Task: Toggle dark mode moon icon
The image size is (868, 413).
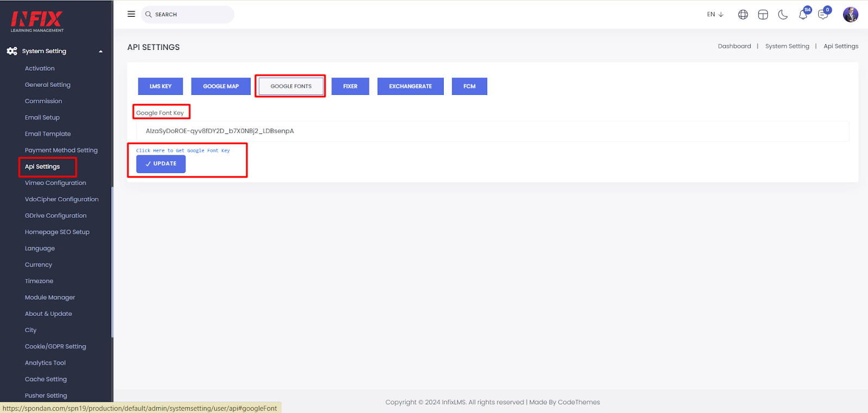Action: point(783,15)
